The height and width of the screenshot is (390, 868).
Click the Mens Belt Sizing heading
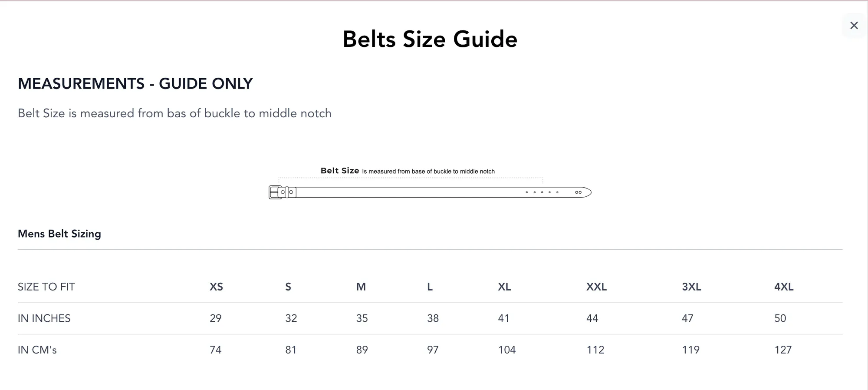(x=59, y=234)
